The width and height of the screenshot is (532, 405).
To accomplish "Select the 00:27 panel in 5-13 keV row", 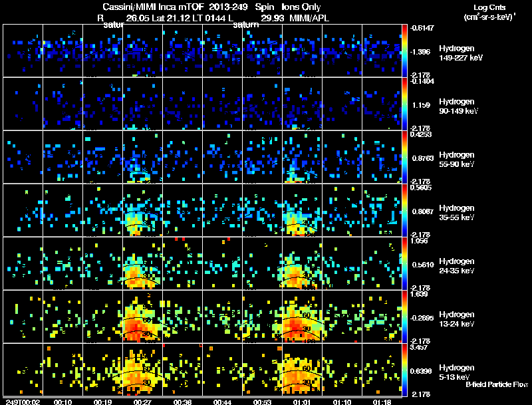I will (142, 370).
